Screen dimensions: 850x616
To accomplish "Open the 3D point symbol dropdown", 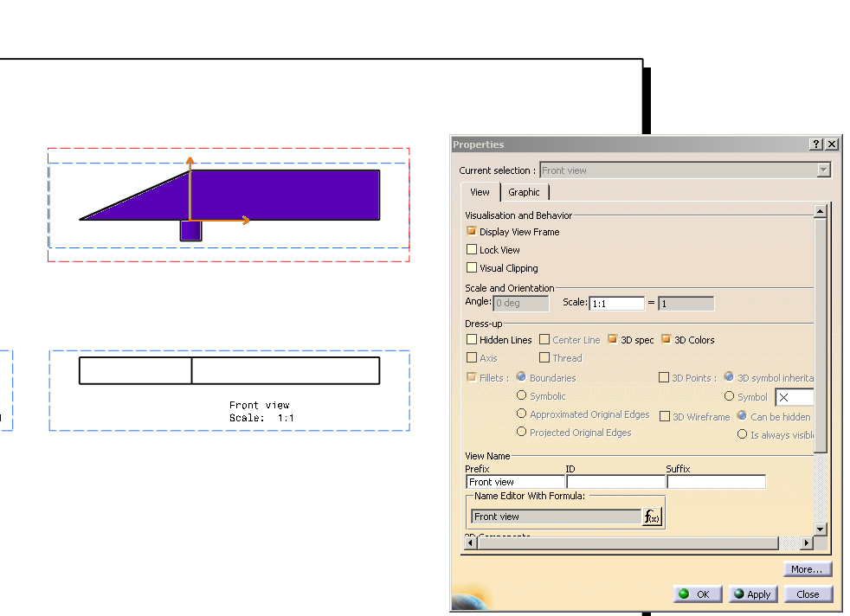I will click(x=795, y=398).
